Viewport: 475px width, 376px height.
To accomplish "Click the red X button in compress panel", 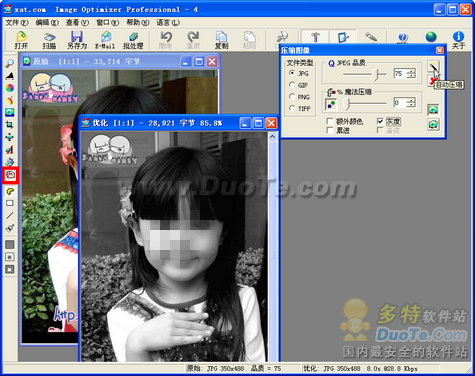I will pyautogui.click(x=432, y=81).
